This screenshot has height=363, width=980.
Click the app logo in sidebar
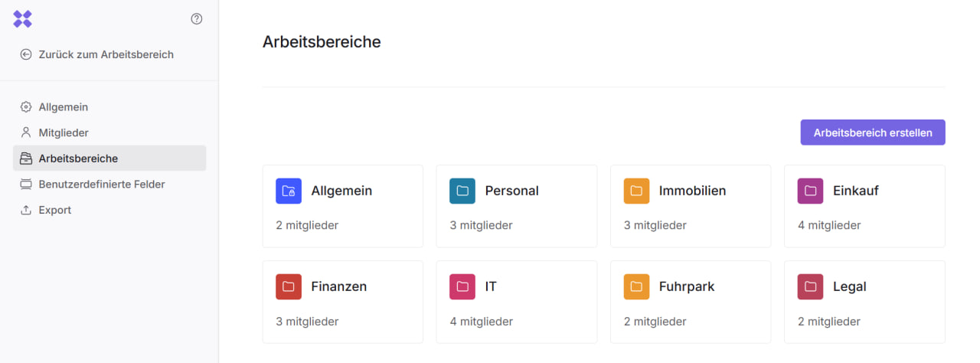(x=23, y=19)
